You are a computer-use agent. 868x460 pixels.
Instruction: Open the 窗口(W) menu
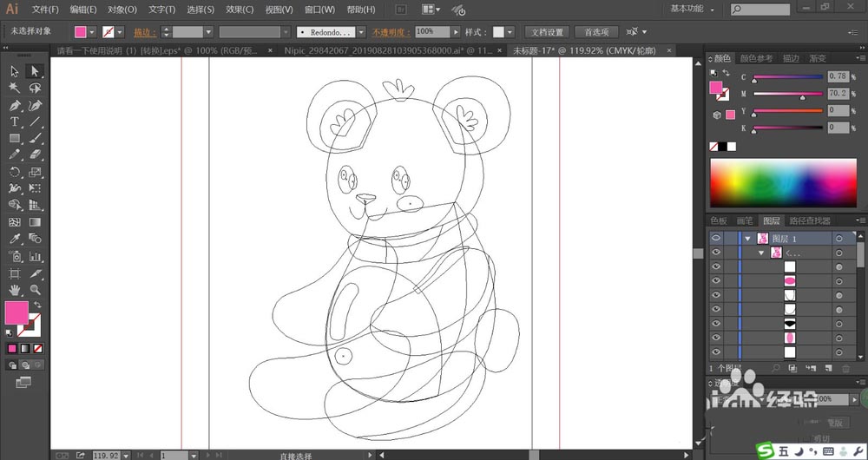pos(320,10)
